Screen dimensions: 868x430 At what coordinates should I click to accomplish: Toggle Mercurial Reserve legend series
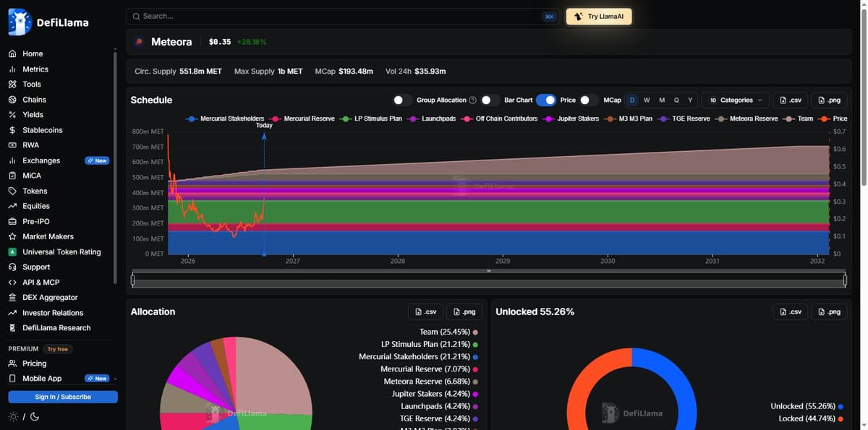tap(302, 119)
